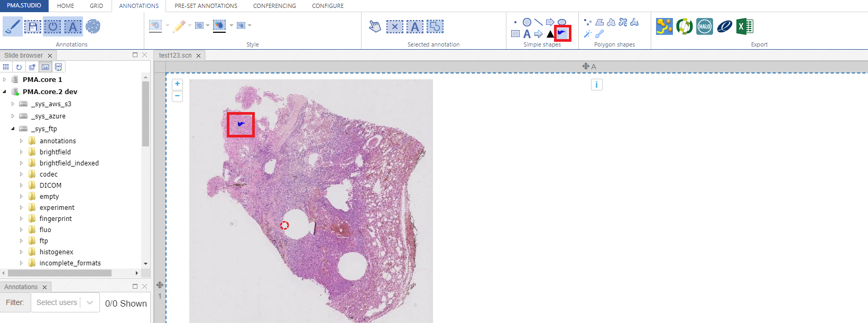Expand the brightfield folder
The image size is (868, 323).
22,152
